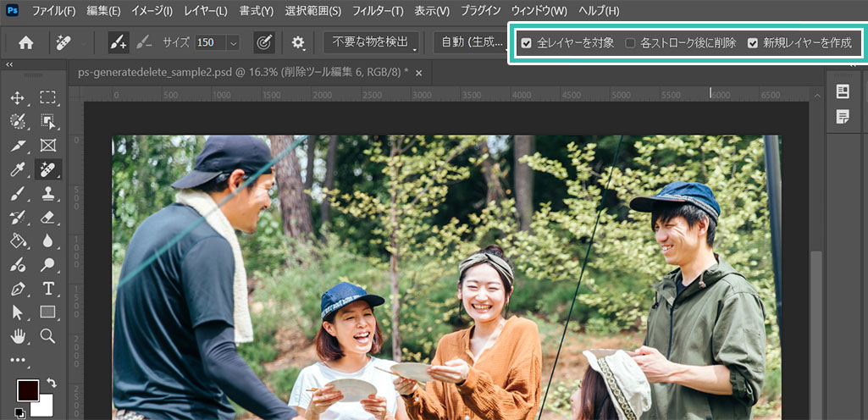Select the Horizontal Type tool

click(47, 288)
